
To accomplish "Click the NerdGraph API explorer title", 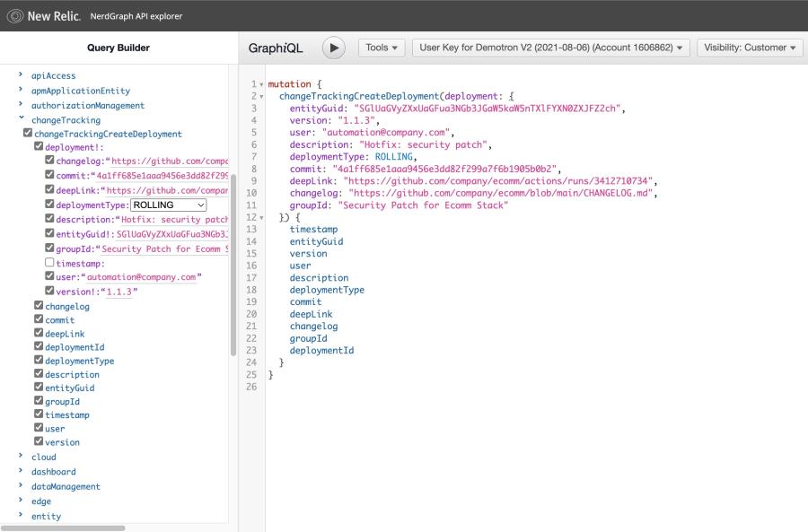I will tap(136, 16).
